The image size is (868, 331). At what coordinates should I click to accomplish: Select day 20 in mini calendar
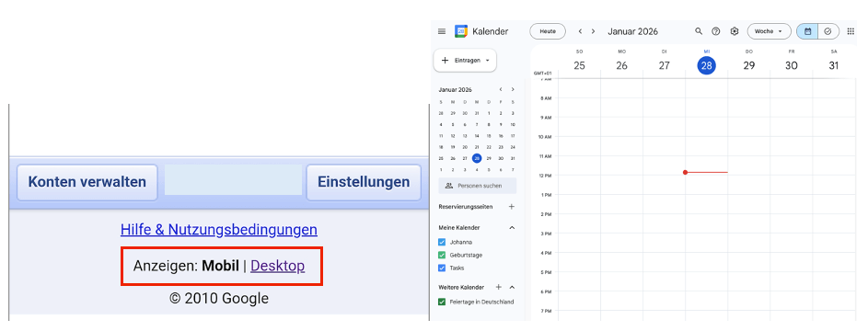465,147
